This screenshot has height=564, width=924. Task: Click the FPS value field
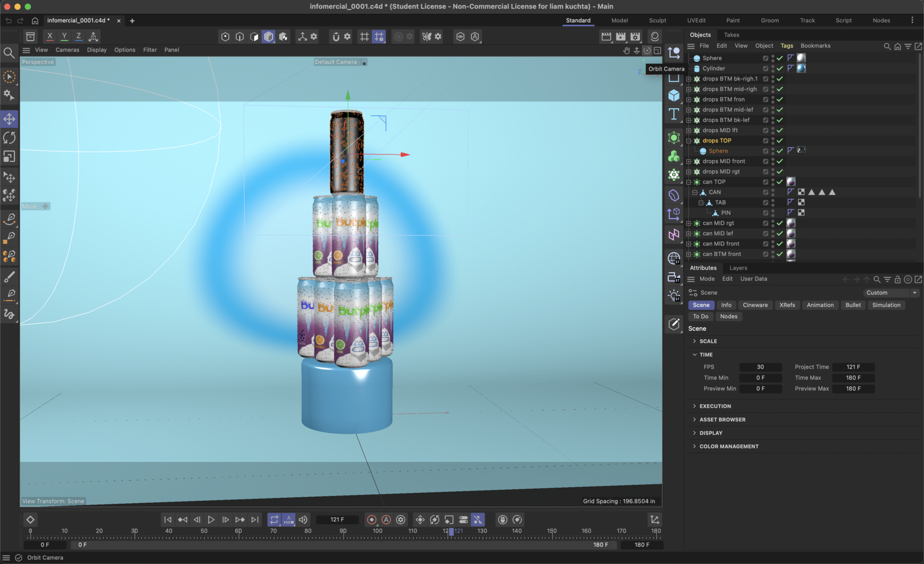pos(760,367)
